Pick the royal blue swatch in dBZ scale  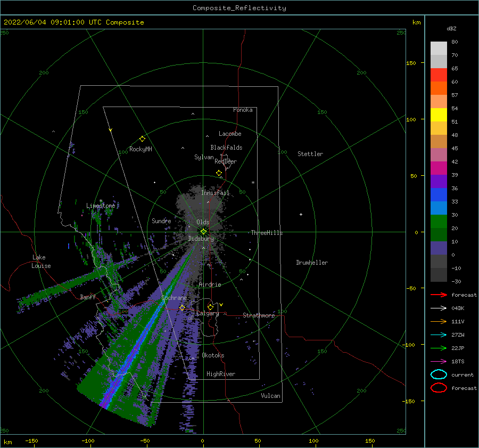click(439, 194)
